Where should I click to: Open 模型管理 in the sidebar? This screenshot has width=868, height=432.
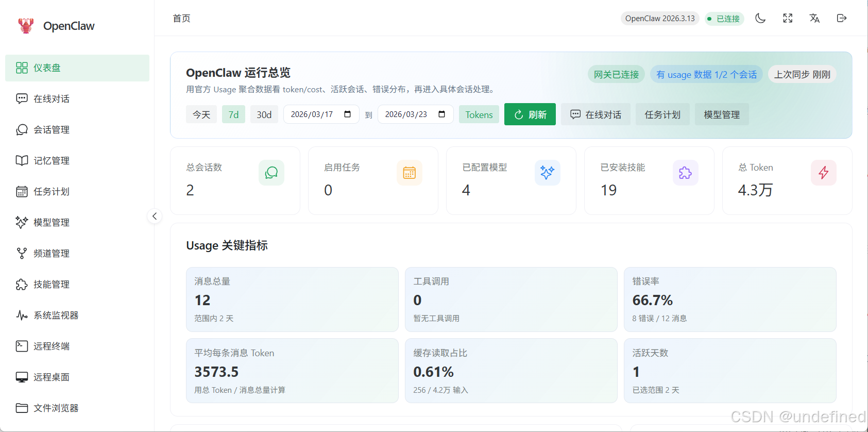coord(77,223)
